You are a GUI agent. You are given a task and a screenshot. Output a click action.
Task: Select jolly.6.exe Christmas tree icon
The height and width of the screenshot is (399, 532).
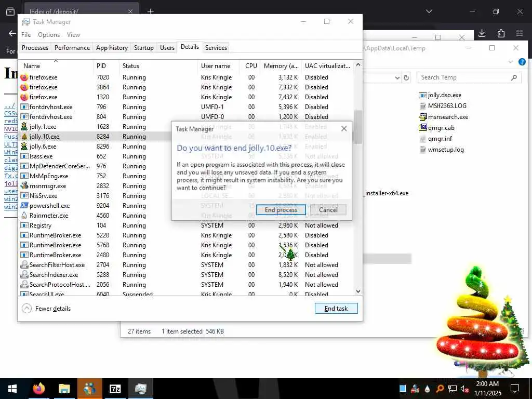(x=24, y=146)
